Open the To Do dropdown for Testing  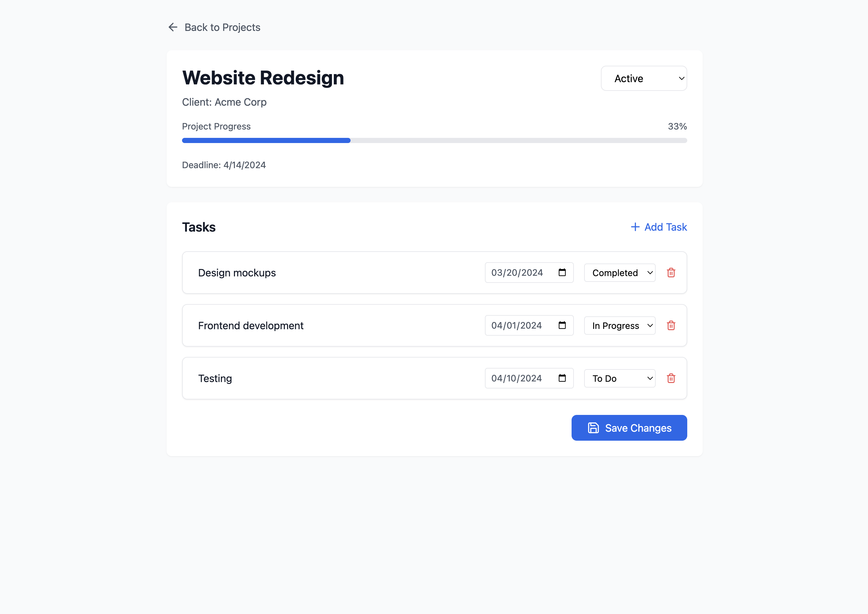pos(619,378)
